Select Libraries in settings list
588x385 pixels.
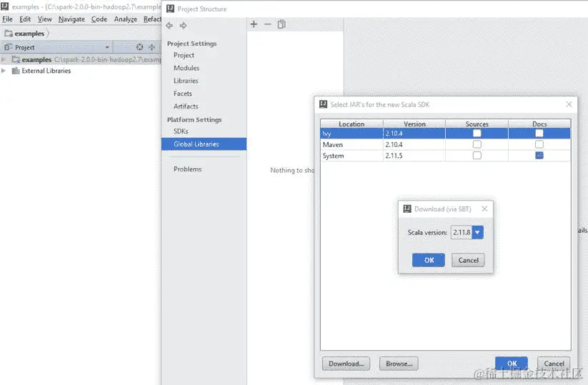point(186,81)
